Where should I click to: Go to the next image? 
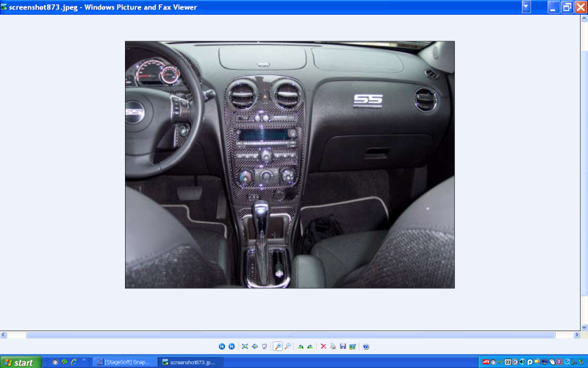[232, 346]
